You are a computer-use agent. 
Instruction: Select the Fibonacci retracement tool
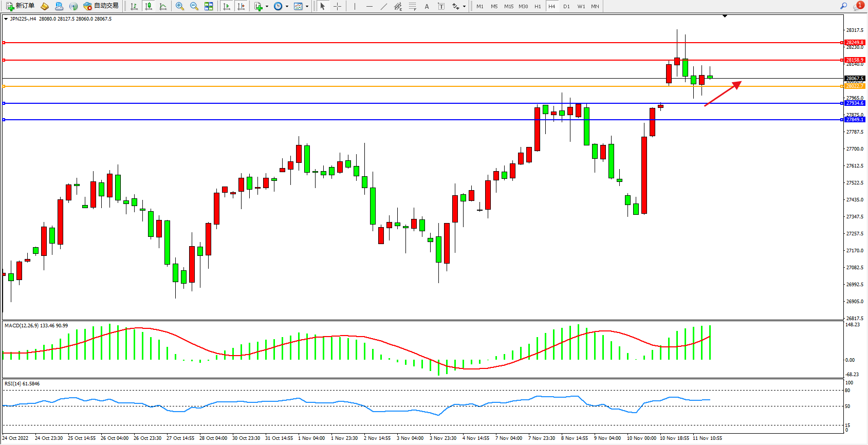pos(412,6)
